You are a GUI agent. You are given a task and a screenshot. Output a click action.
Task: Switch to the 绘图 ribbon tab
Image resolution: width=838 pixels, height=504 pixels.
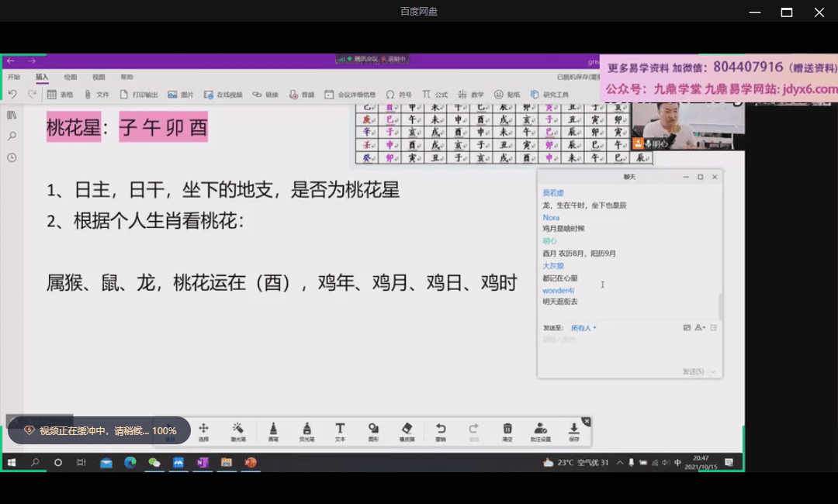[71, 78]
